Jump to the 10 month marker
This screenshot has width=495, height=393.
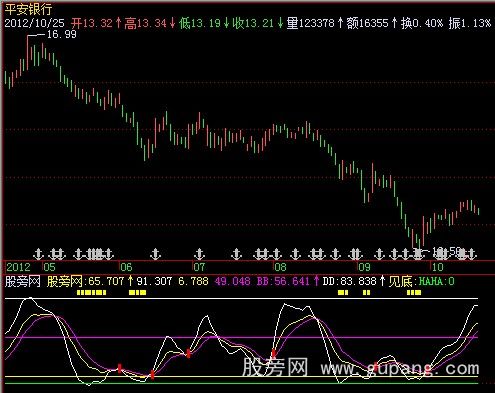(x=438, y=267)
